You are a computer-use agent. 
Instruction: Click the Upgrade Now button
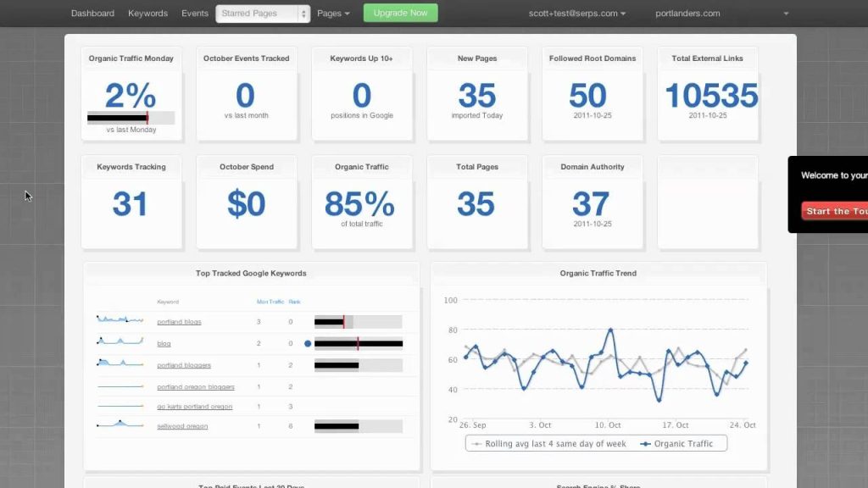tap(400, 13)
